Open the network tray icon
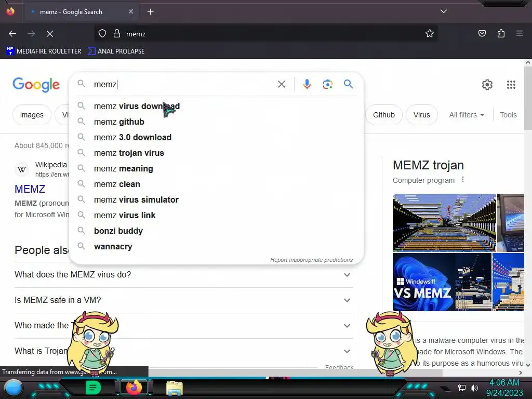This screenshot has width=532, height=399. coord(462,388)
